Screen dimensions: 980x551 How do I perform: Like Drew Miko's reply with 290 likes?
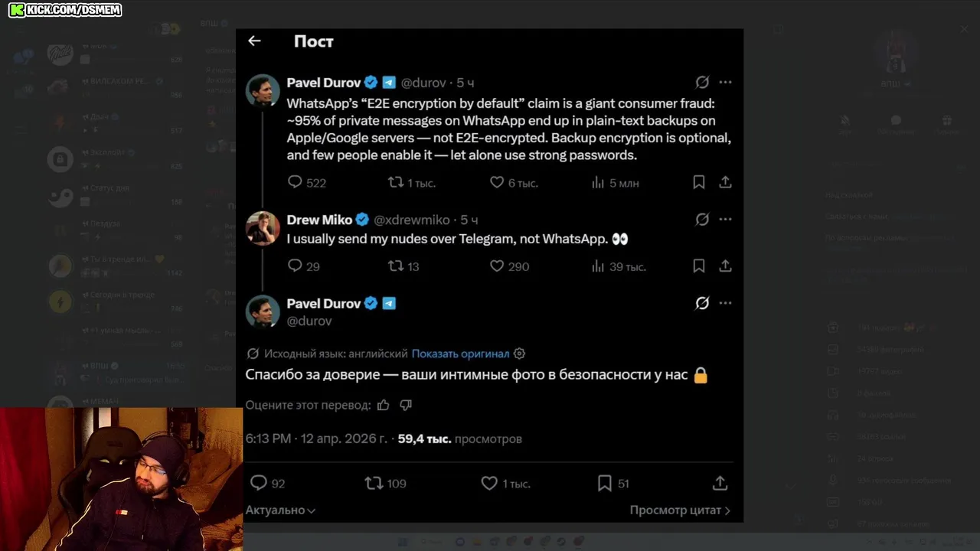pyautogui.click(x=497, y=266)
